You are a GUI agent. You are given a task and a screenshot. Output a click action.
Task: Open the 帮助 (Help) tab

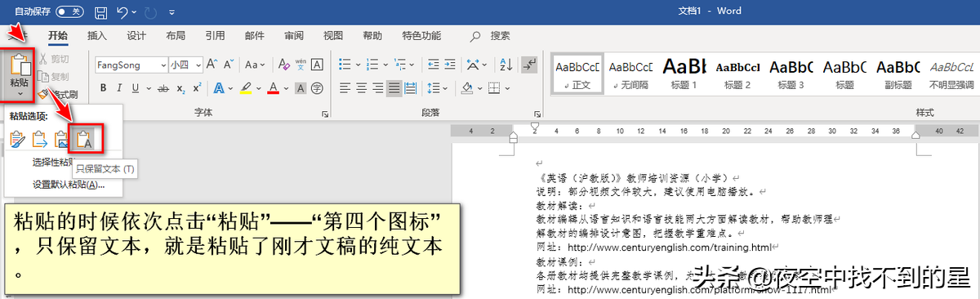(372, 36)
